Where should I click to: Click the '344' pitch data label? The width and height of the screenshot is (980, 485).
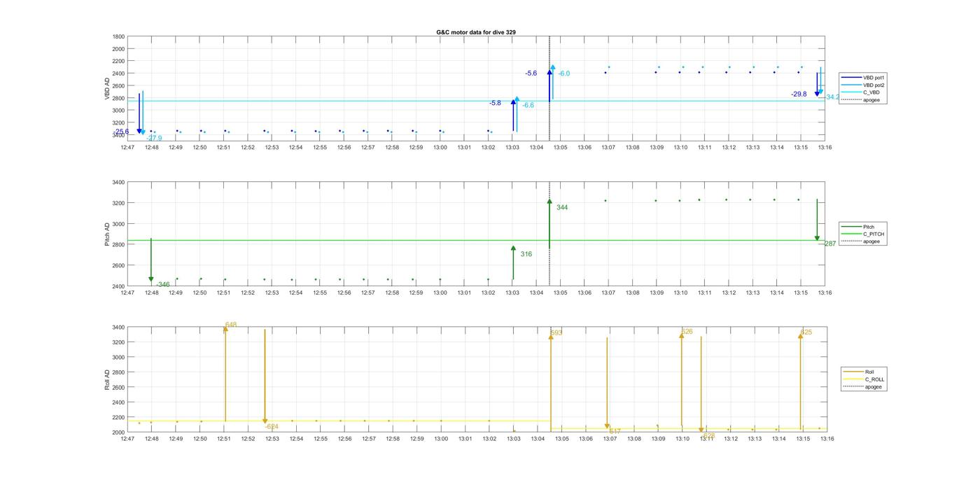click(x=562, y=207)
